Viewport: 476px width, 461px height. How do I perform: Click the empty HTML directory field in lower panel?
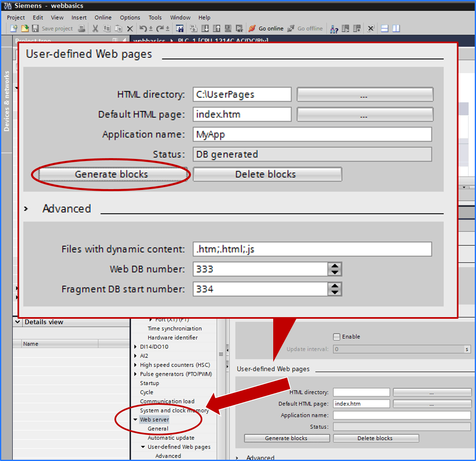coord(361,393)
